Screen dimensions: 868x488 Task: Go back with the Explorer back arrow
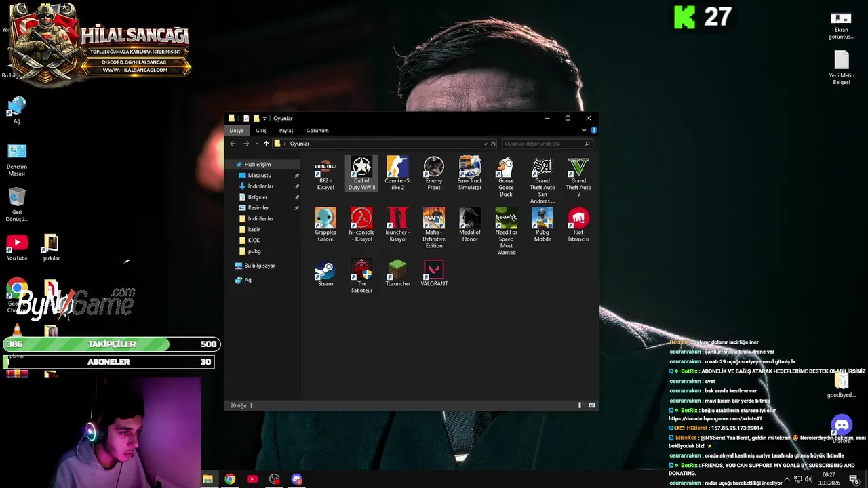click(233, 144)
